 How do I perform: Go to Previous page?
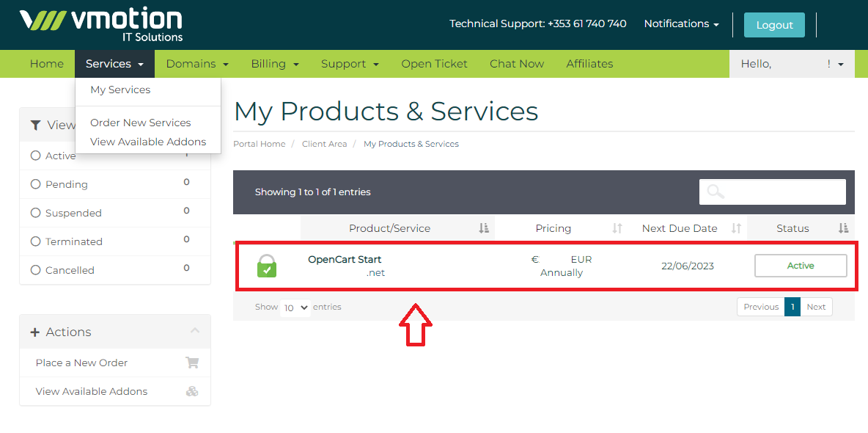761,307
